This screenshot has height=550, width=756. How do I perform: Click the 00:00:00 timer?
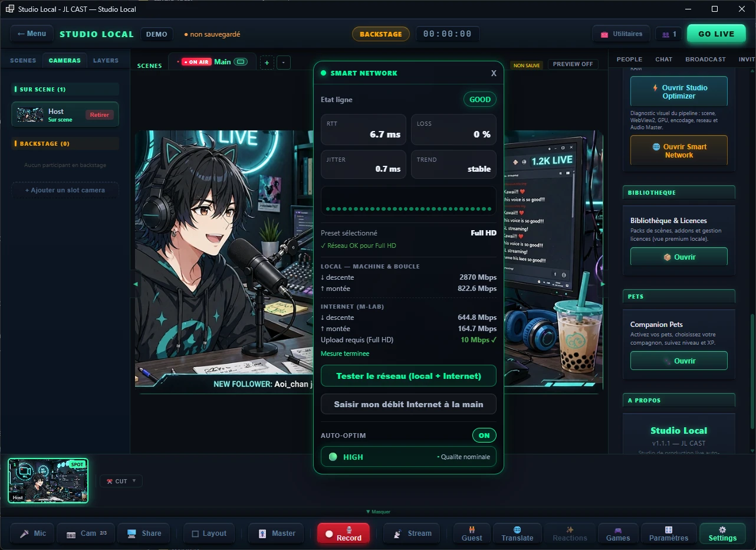(x=448, y=34)
